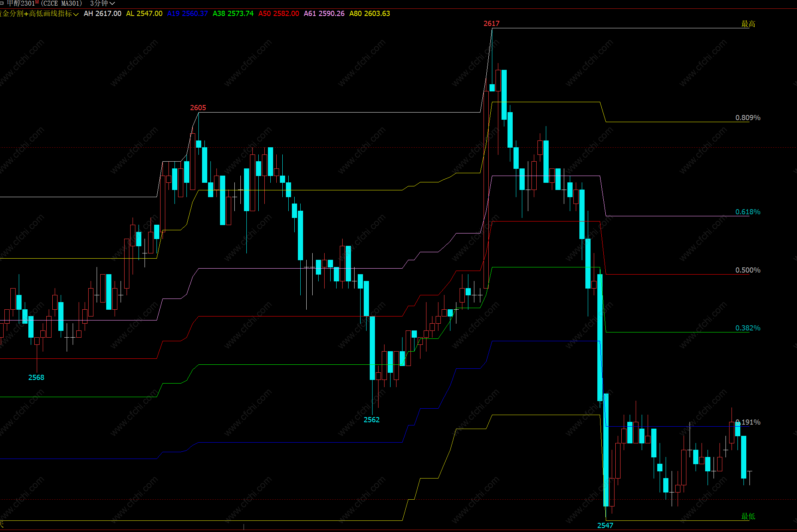Click the 2562 swing low label
Screen dimensions: 797x532
tap(371, 420)
